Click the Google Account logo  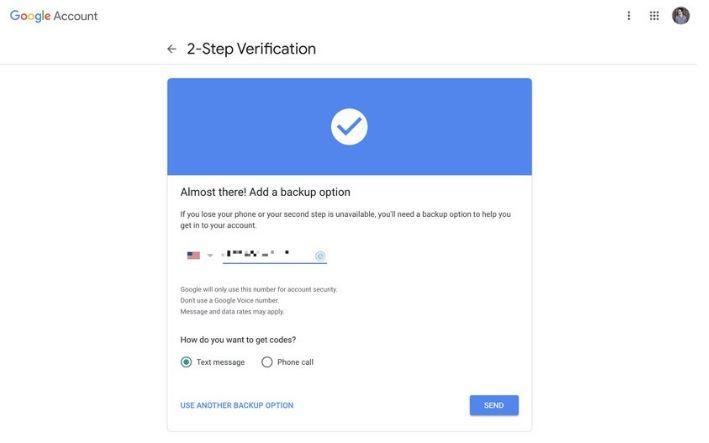53,16
